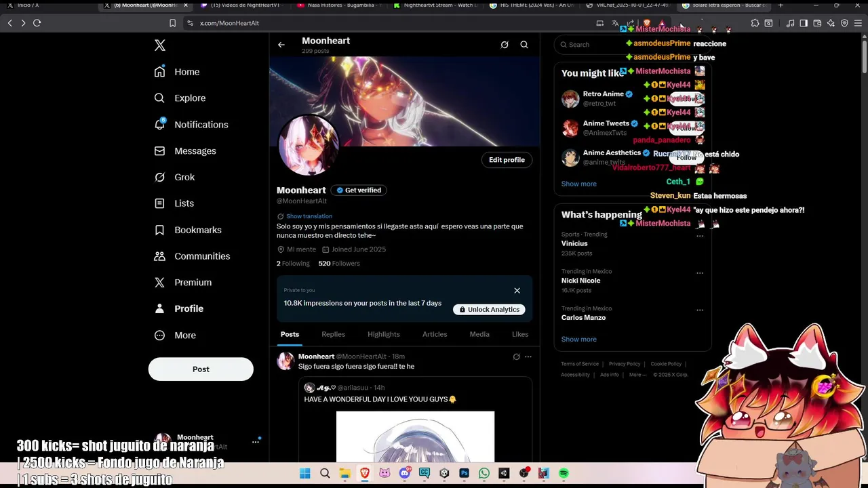Screen dimensions: 868x488
Task: Open the Ads info footer link
Action: tap(609, 375)
